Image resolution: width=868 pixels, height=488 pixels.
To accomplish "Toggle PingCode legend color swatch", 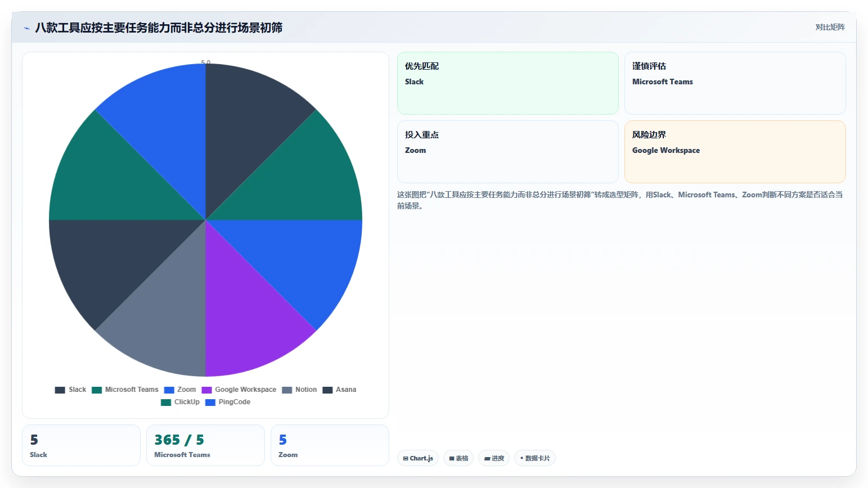I will 210,402.
